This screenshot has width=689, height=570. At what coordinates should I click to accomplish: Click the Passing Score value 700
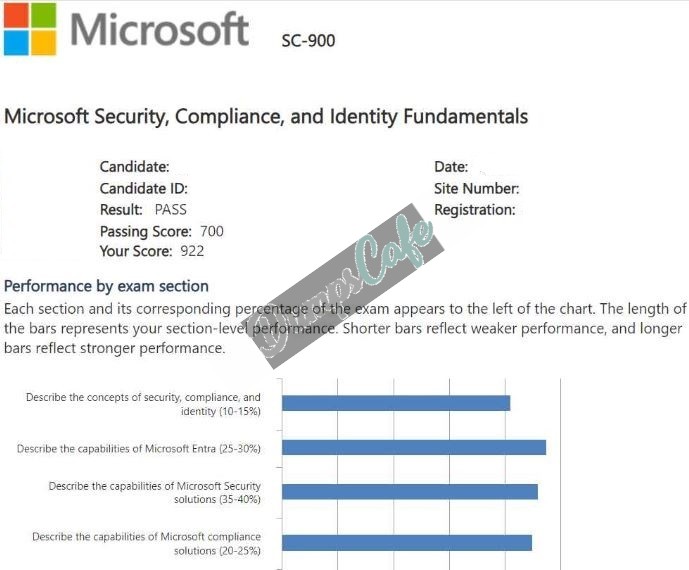[x=212, y=231]
